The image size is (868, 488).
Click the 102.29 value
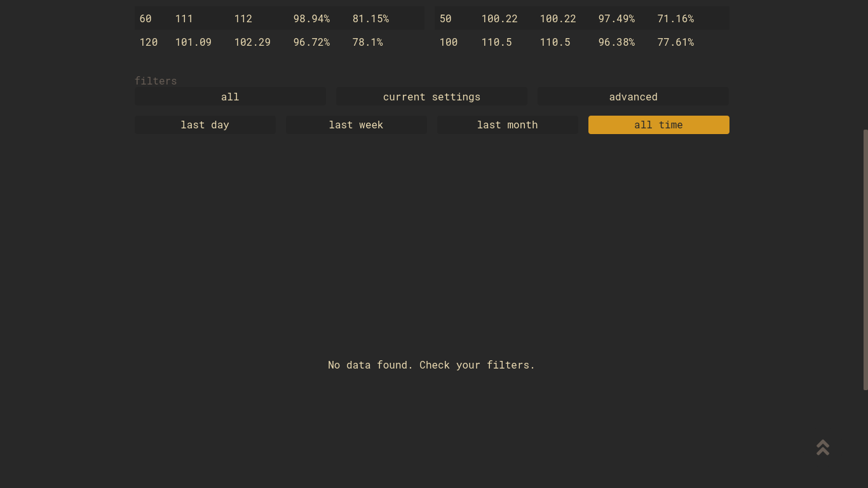252,42
